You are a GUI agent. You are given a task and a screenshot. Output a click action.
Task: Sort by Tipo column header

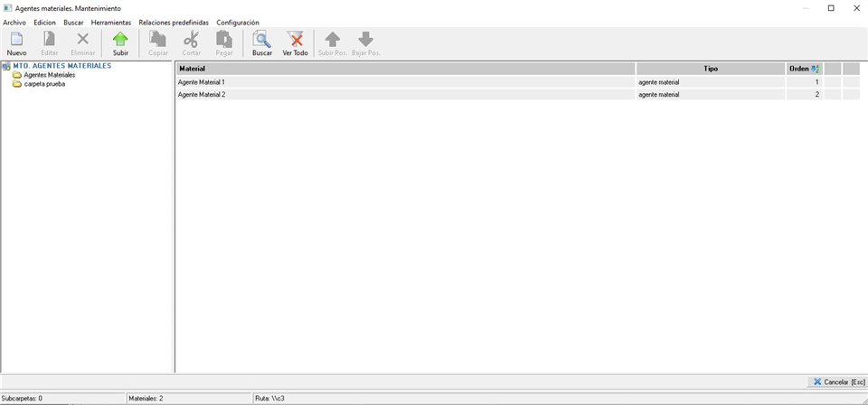pos(711,69)
